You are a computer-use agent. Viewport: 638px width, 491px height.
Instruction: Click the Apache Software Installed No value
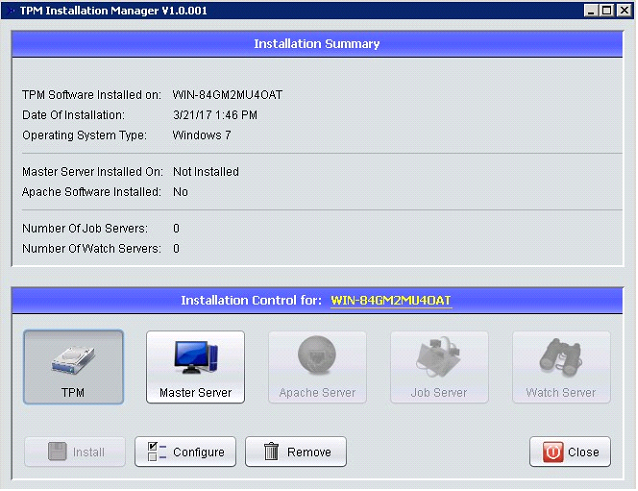click(180, 192)
